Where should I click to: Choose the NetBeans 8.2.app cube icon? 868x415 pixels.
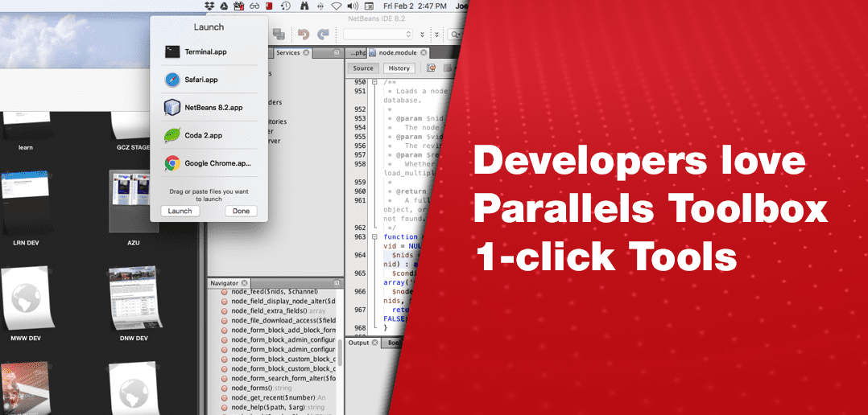(x=172, y=107)
